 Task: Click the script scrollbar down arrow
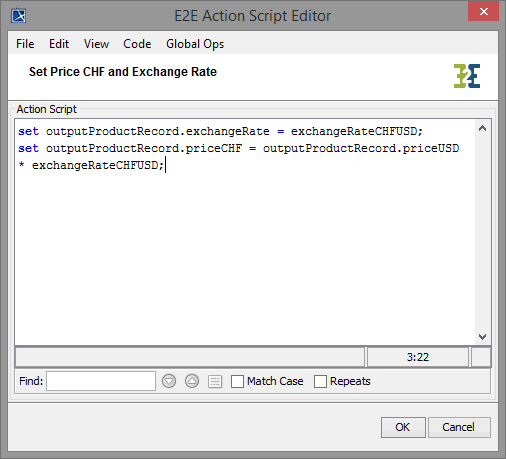coord(482,337)
